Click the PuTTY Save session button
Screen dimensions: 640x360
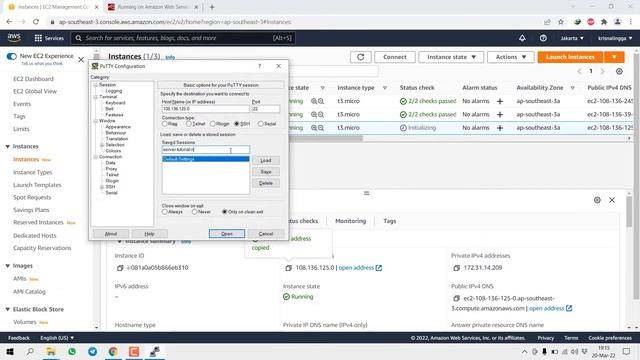(x=266, y=172)
